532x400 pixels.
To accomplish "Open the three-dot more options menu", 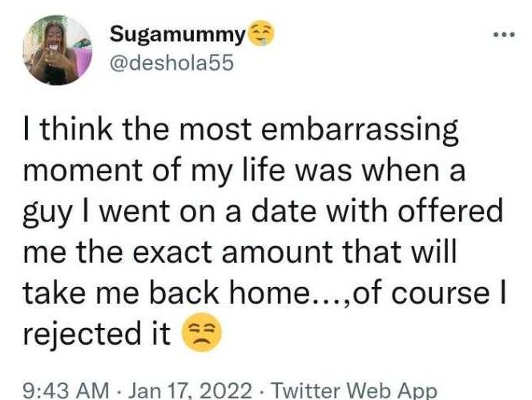I will pos(502,37).
